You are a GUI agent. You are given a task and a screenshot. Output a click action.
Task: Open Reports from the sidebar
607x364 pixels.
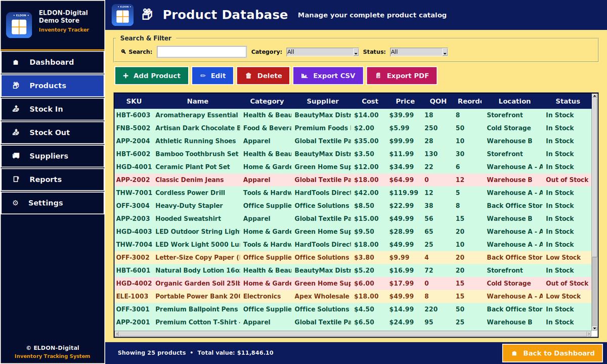53,179
